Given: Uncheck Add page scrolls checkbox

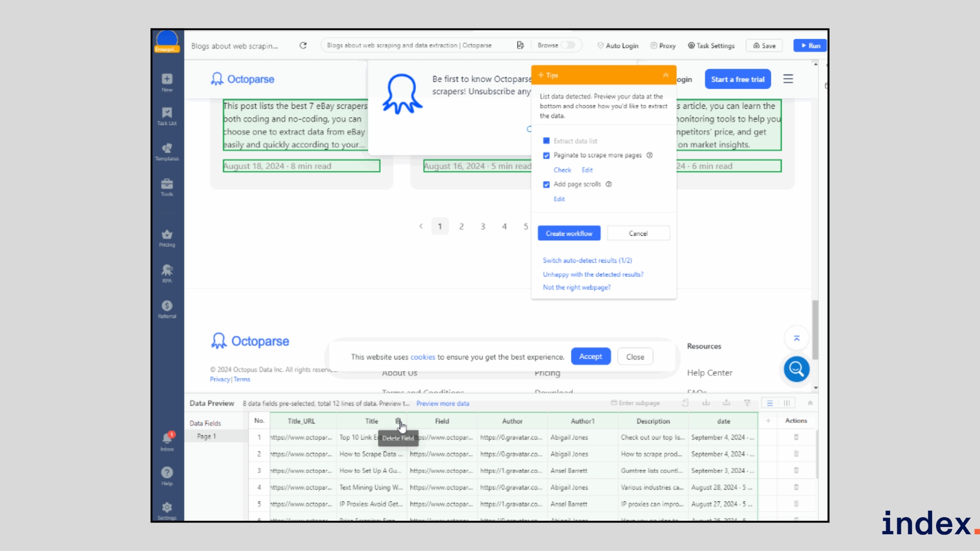Looking at the screenshot, I should (x=546, y=185).
